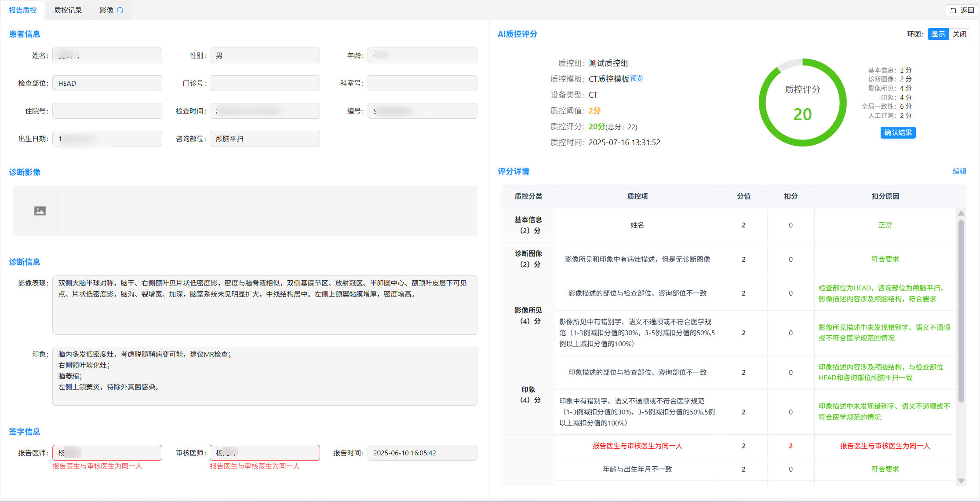980x502 pixels.
Task: Toggle ring chart to 关闭
Action: tap(959, 34)
